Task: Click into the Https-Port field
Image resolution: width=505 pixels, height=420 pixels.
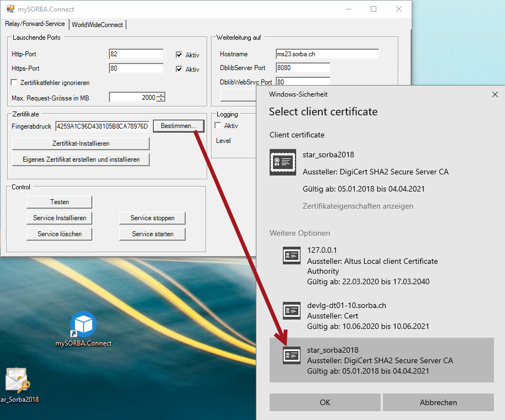Action: [136, 68]
